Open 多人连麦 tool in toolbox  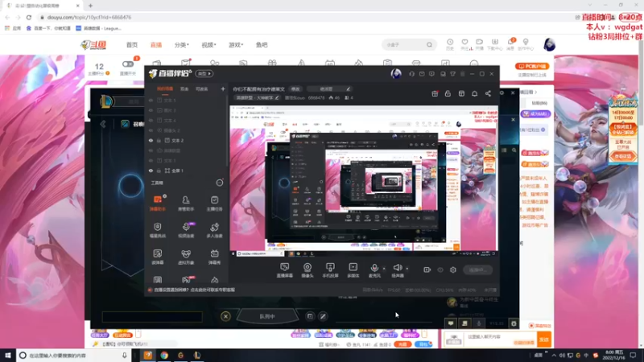[x=214, y=230]
